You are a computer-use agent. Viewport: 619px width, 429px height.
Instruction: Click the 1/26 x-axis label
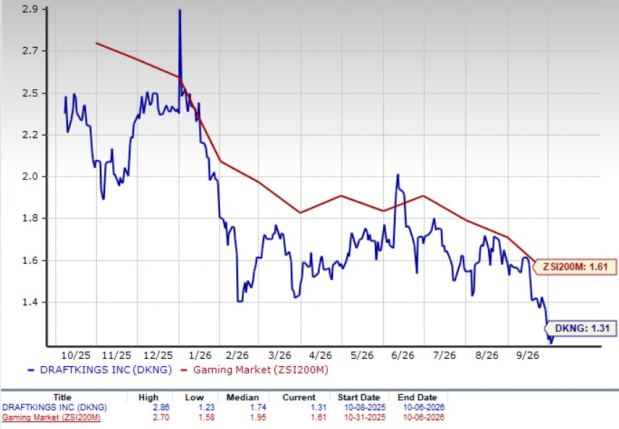coord(200,356)
